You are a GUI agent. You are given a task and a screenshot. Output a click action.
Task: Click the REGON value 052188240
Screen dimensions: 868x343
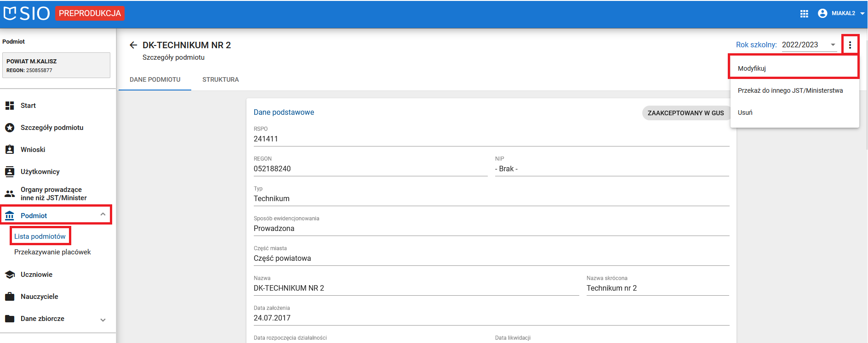pyautogui.click(x=272, y=169)
